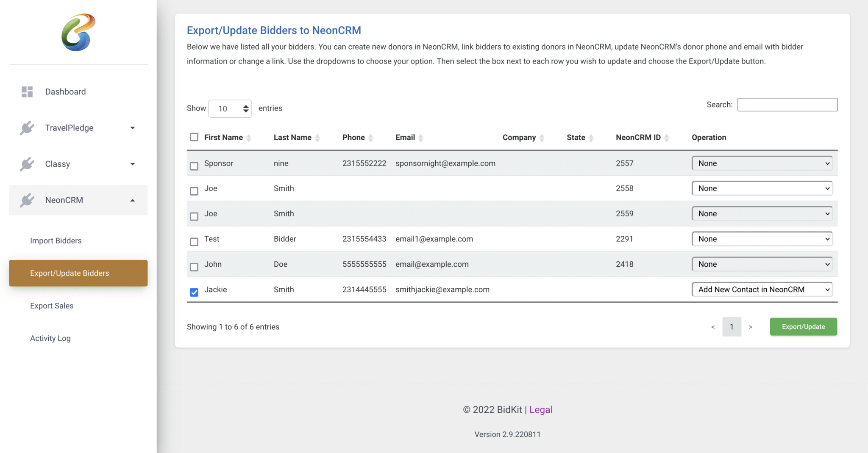868x453 pixels.
Task: Toggle the select-all checkbox in header
Action: pyautogui.click(x=194, y=137)
